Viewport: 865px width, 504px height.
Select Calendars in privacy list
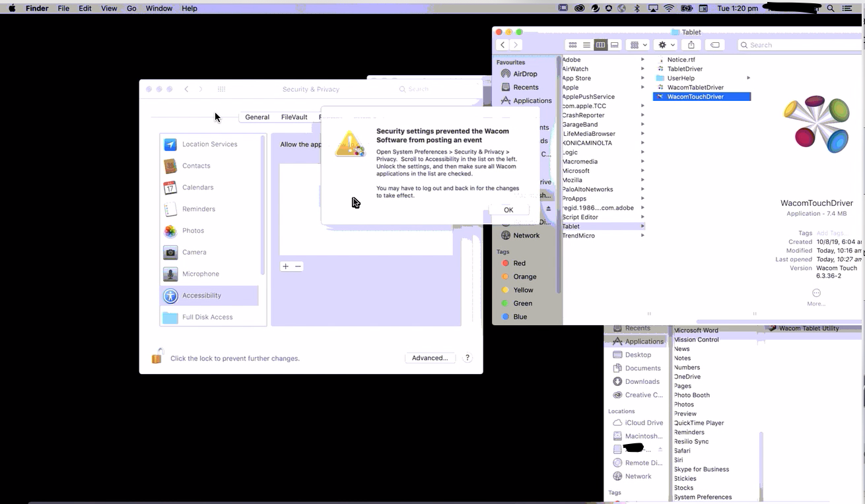(x=209, y=187)
